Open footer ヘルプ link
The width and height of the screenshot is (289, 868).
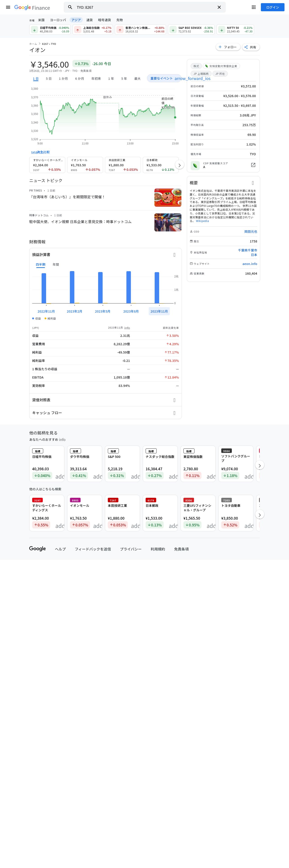tap(61, 549)
